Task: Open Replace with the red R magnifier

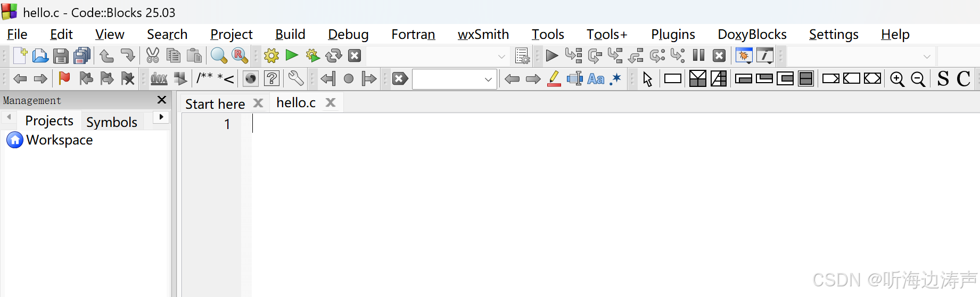Action: pos(240,55)
